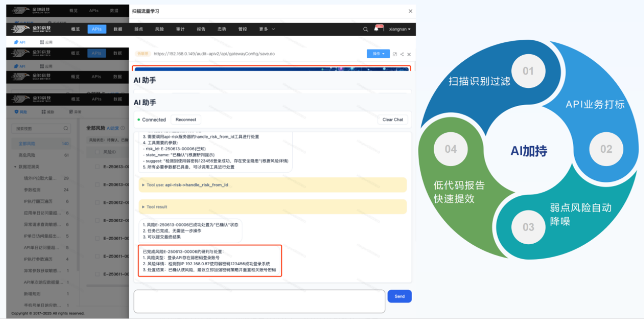Expand the Tool result section
This screenshot has width=644, height=319.
point(272,206)
